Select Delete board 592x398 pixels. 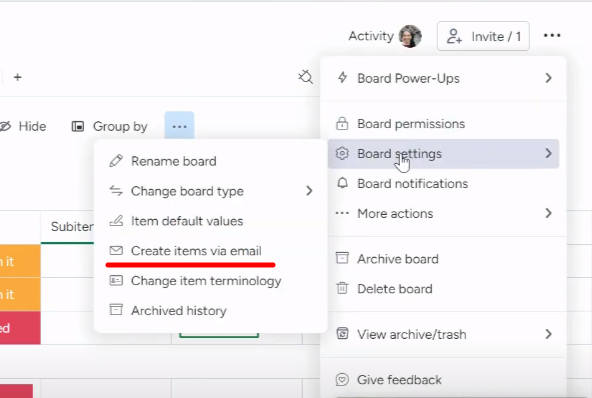[x=443, y=289]
